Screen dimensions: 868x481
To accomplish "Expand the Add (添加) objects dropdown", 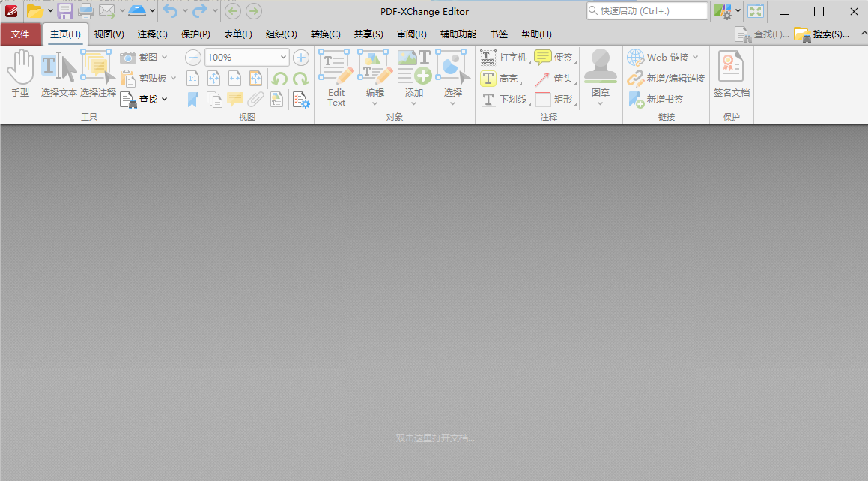I will click(413, 103).
